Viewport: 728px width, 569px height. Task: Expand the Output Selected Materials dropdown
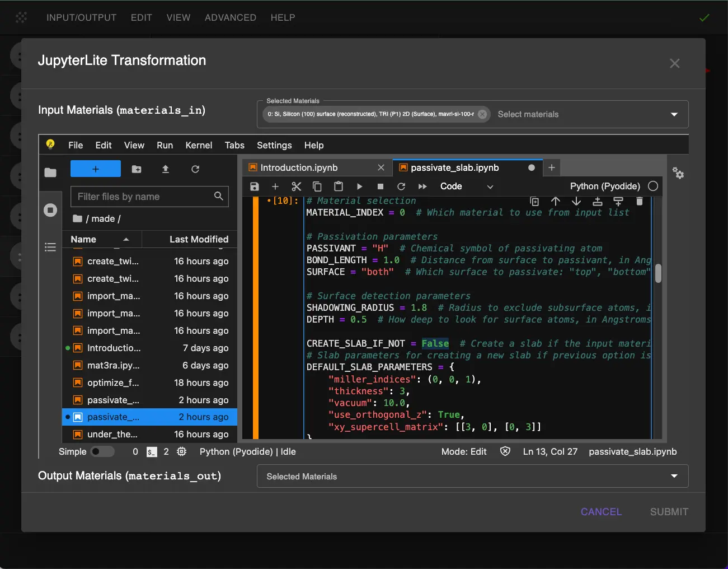[674, 477]
